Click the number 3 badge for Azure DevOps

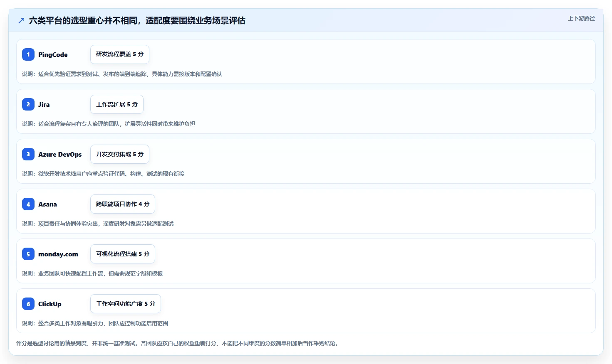[28, 154]
